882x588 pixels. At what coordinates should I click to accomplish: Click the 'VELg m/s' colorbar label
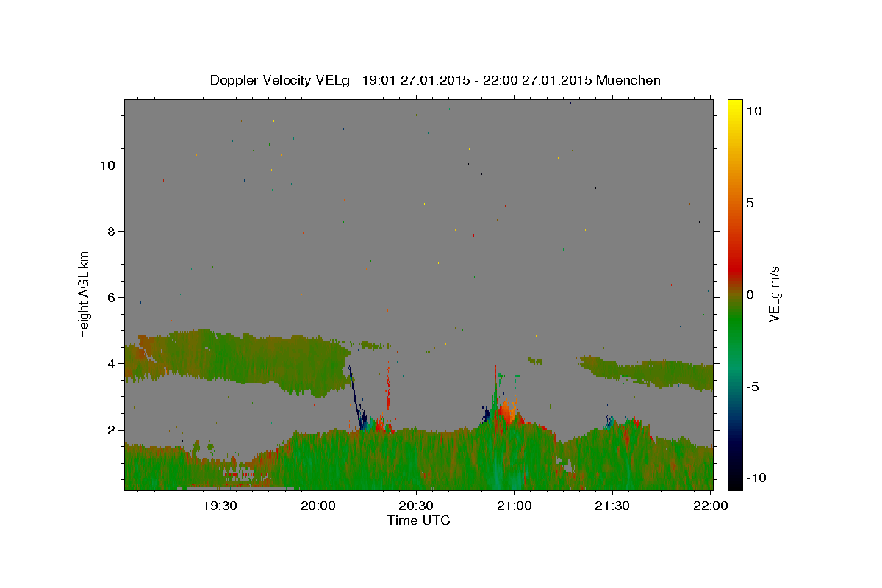[x=774, y=294]
